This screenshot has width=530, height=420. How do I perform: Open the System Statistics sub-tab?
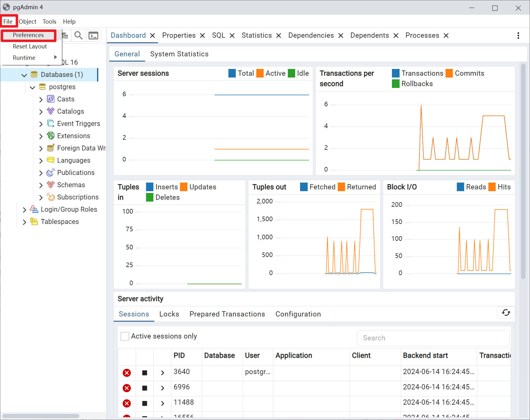pyautogui.click(x=179, y=54)
